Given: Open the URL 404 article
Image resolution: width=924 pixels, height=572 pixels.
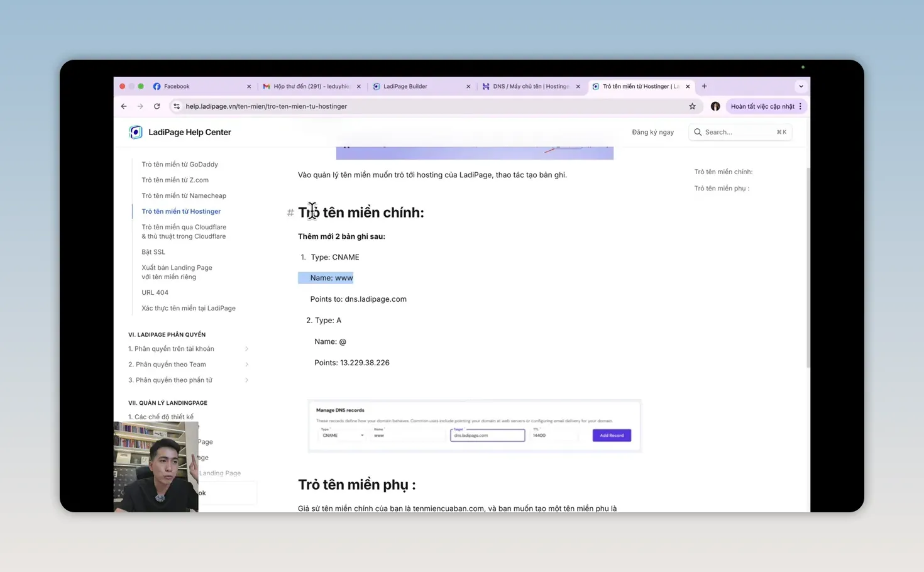Looking at the screenshot, I should pyautogui.click(x=155, y=293).
